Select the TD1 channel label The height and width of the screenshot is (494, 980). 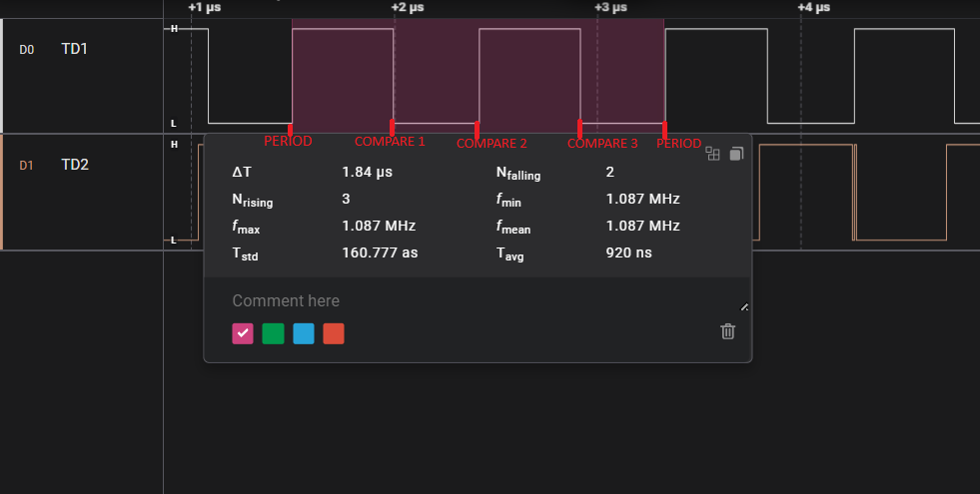coord(74,49)
